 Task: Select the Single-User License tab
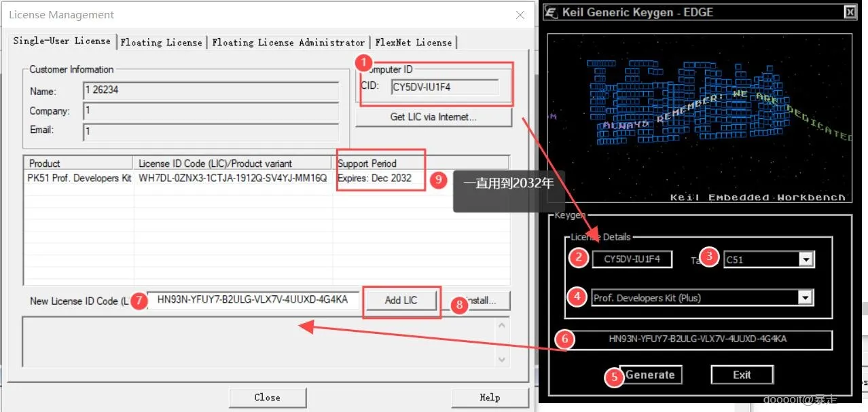pyautogui.click(x=62, y=41)
